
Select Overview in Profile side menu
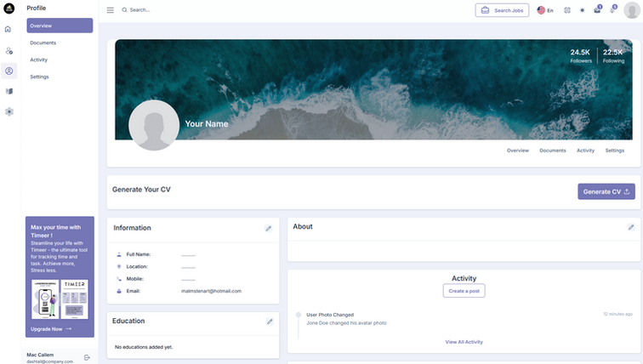click(x=60, y=26)
